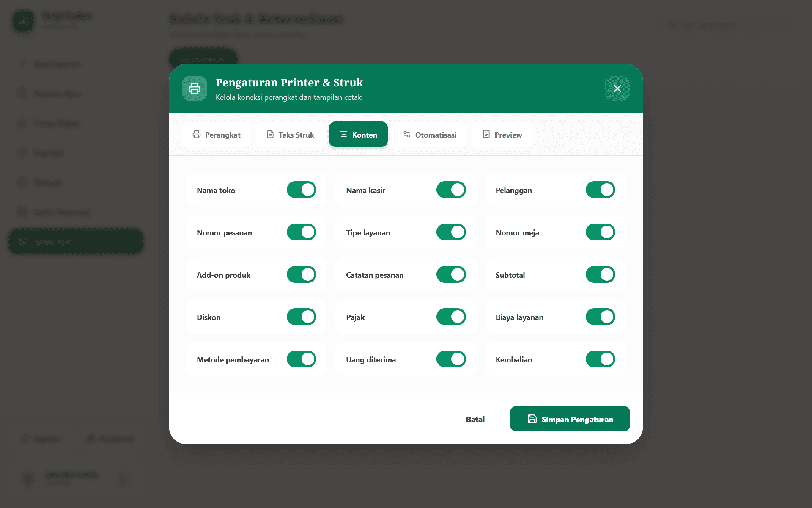This screenshot has height=508, width=812.
Task: Toggle the Uang diterima switch
Action: pyautogui.click(x=451, y=359)
